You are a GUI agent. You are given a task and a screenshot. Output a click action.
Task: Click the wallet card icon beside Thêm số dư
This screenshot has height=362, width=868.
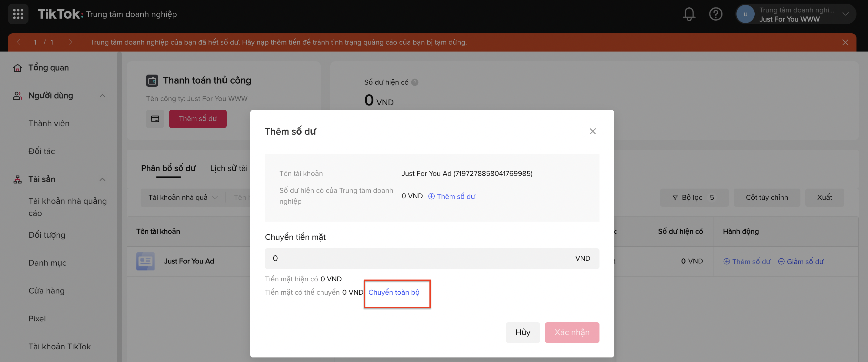point(155,119)
